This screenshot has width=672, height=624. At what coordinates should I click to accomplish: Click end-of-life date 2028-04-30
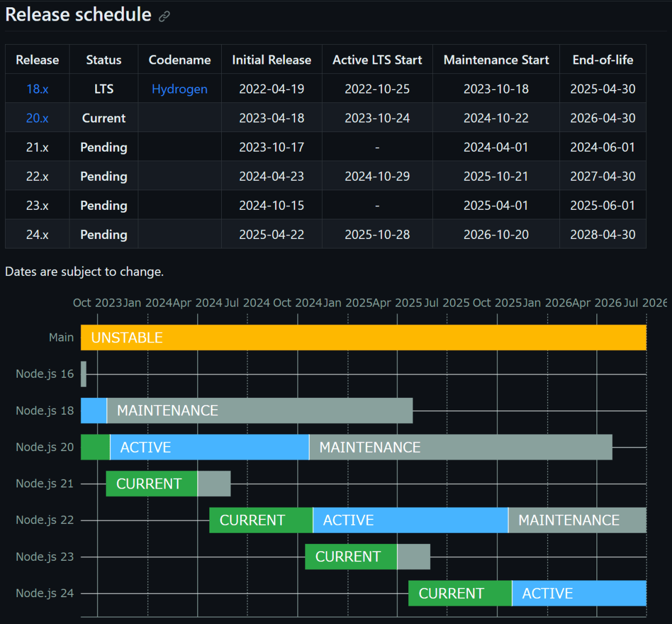(603, 234)
